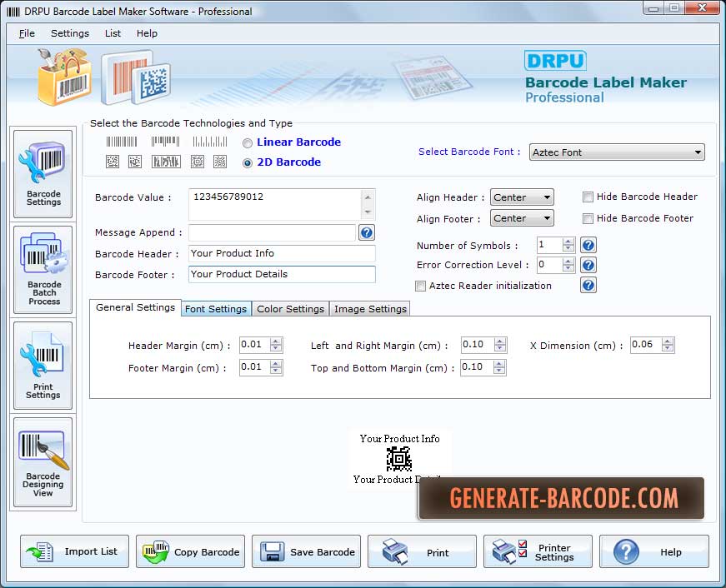Viewport: 726px width, 588px height.
Task: Click help icon for Number of Symbols
Action: (x=588, y=245)
